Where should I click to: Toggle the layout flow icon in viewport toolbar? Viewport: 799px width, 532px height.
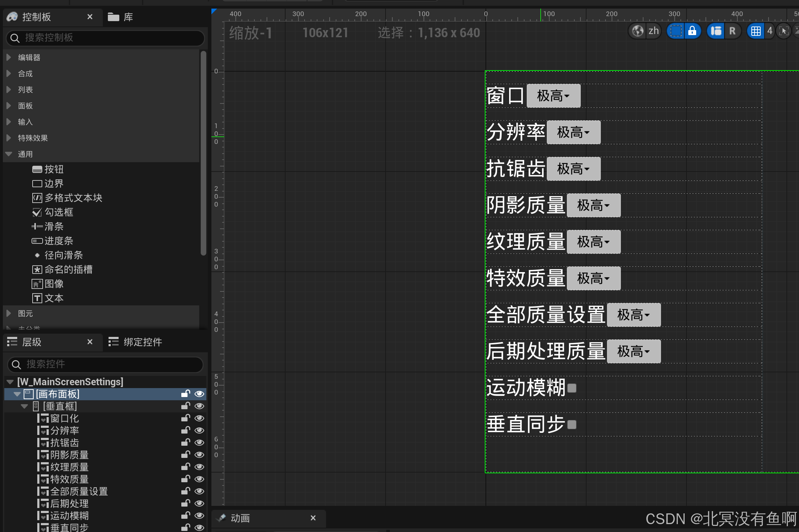pyautogui.click(x=716, y=31)
